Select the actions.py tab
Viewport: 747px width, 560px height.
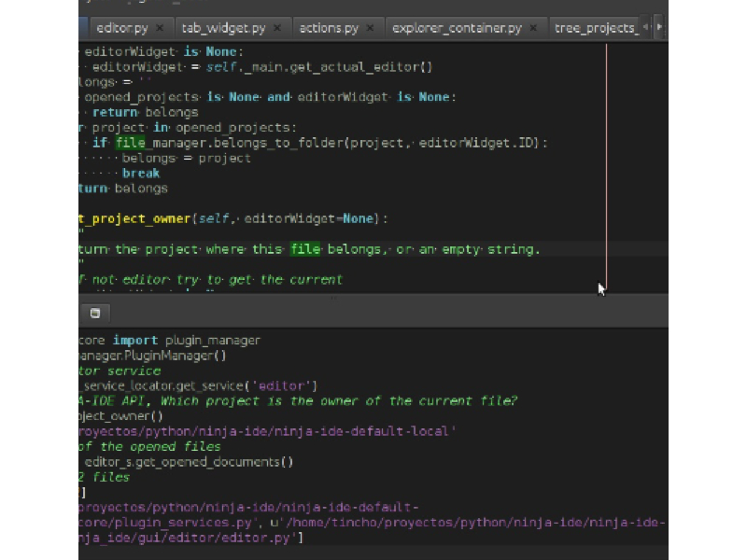click(x=328, y=28)
